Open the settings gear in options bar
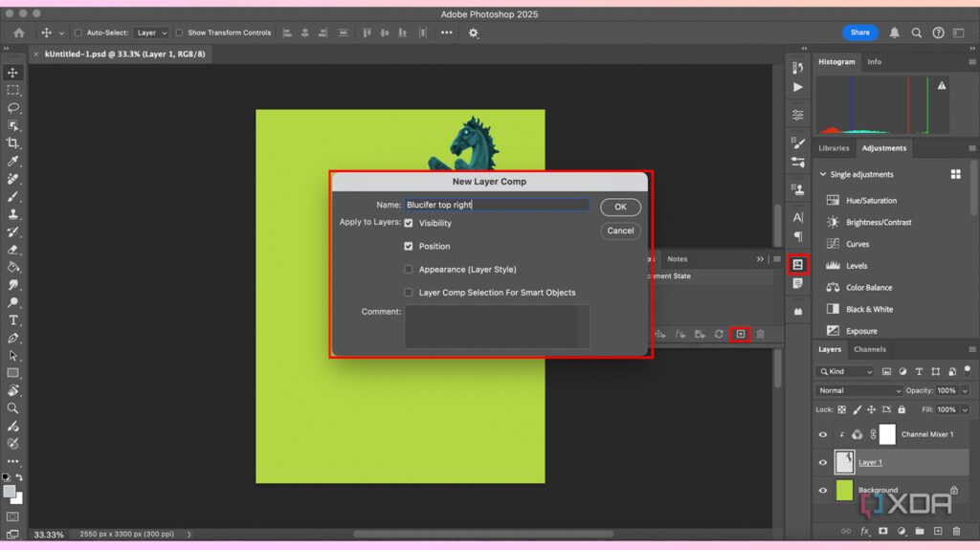The image size is (980, 550). (473, 33)
